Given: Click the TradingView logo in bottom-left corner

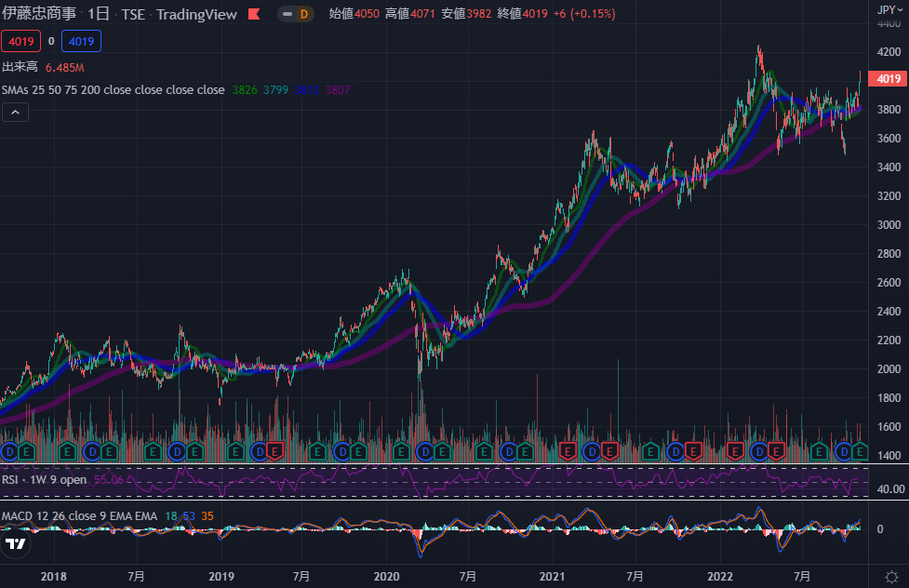Looking at the screenshot, I should [15, 544].
